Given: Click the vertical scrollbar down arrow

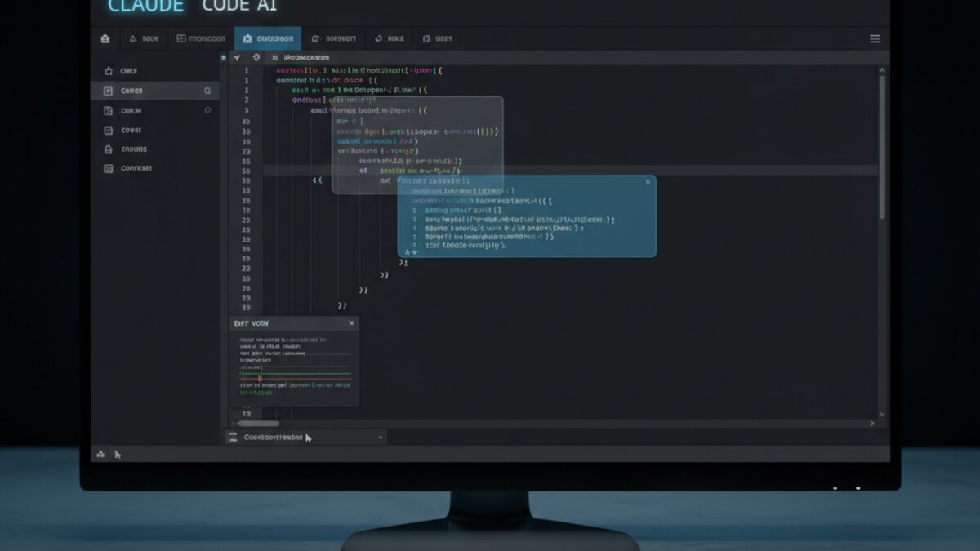Looking at the screenshot, I should [x=882, y=414].
